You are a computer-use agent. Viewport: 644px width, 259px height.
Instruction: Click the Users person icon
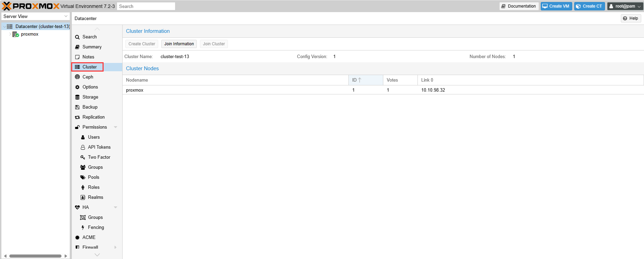83,137
